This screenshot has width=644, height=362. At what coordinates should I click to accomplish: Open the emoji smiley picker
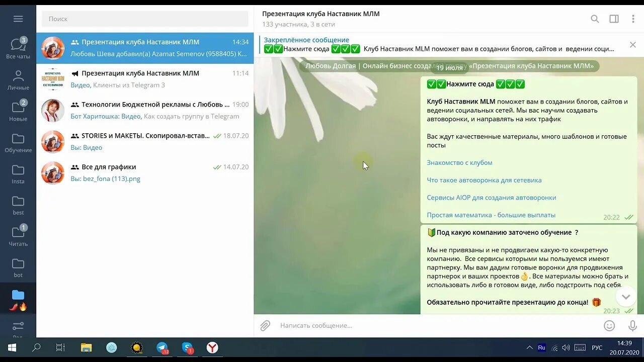pos(609,326)
